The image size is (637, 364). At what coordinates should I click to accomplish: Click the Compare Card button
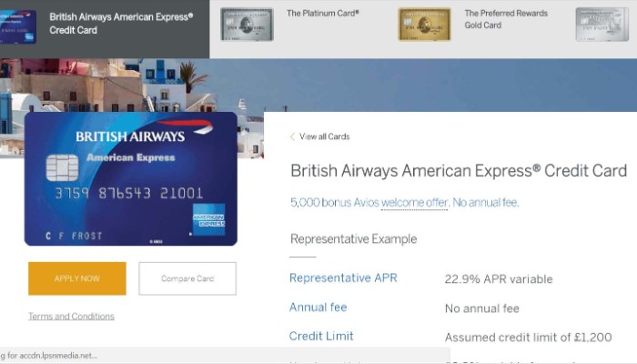(x=187, y=278)
